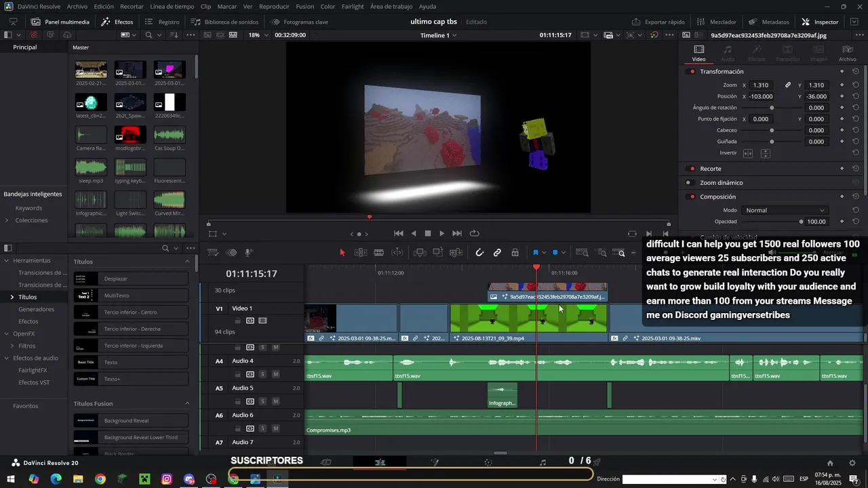Open Biblioteca de sonidos
The width and height of the screenshot is (868, 488).
click(225, 22)
